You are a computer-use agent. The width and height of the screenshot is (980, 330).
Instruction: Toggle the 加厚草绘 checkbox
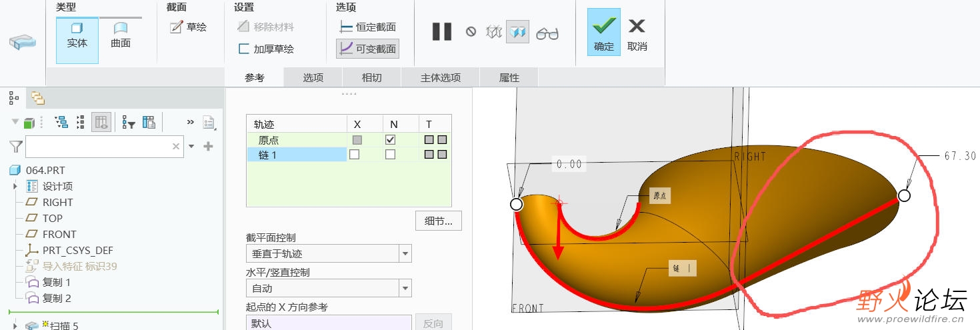pyautogui.click(x=244, y=49)
